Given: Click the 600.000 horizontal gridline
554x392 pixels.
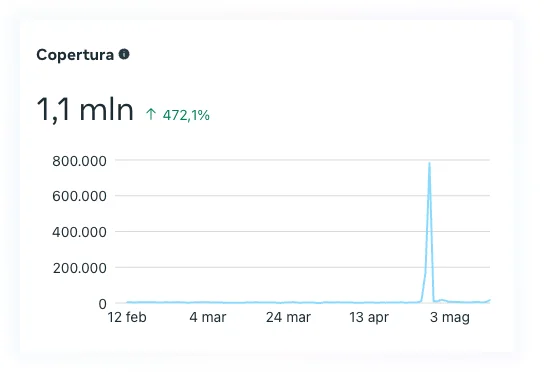Looking at the screenshot, I should pos(302,195).
